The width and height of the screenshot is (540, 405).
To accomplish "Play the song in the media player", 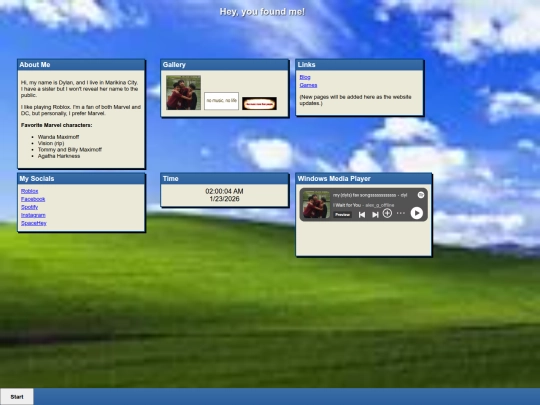I will click(416, 213).
